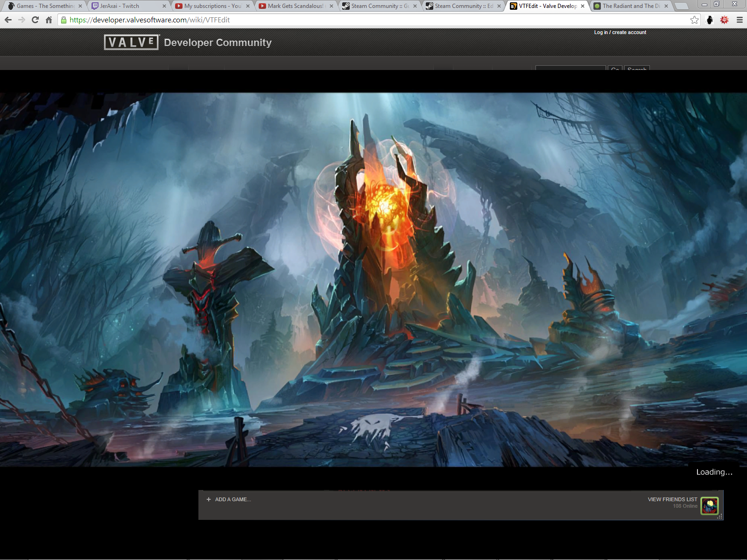Open the red starburst extension icon
Image resolution: width=747 pixels, height=560 pixels.
(x=725, y=20)
